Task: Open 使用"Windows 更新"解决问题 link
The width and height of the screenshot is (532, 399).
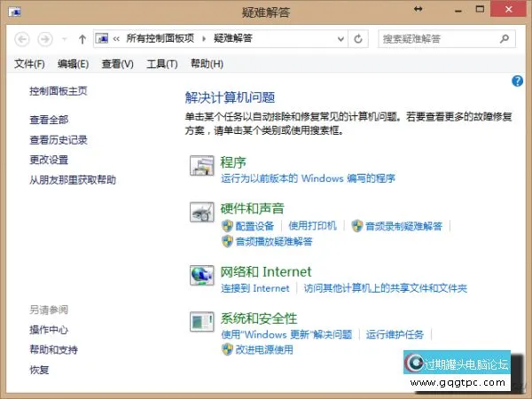Action: 286,335
